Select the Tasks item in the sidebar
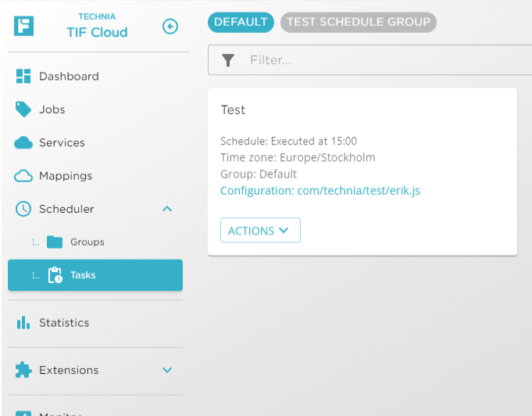This screenshot has width=532, height=416. [x=95, y=275]
